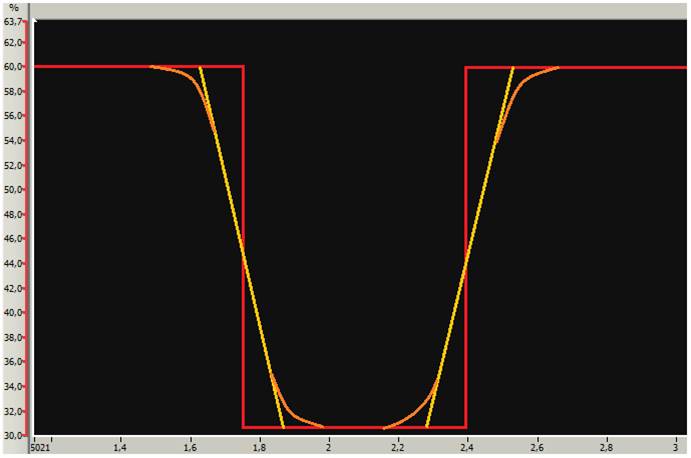This screenshot has width=691, height=458.
Task: Click the 50,0 axis label
Action: click(x=11, y=190)
